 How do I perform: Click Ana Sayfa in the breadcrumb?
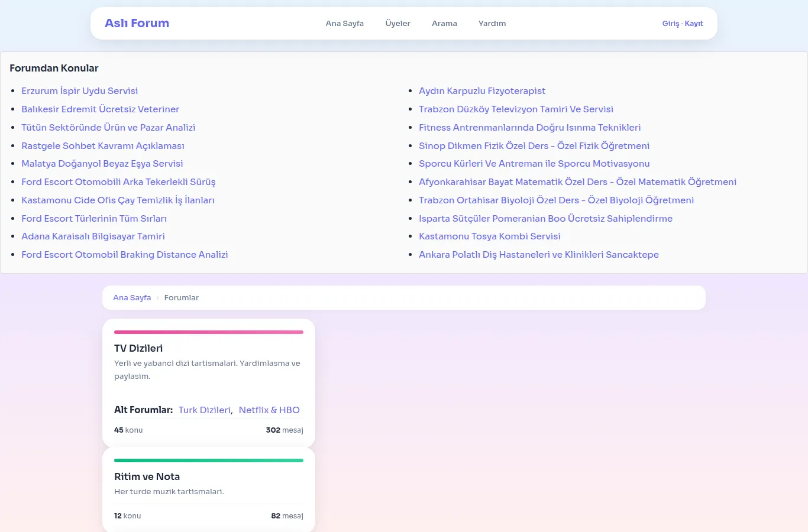tap(132, 298)
